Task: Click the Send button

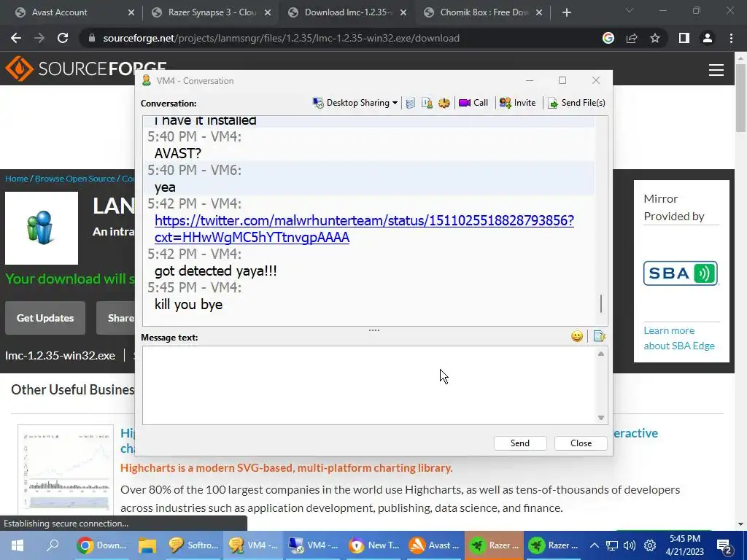Action: [519, 443]
